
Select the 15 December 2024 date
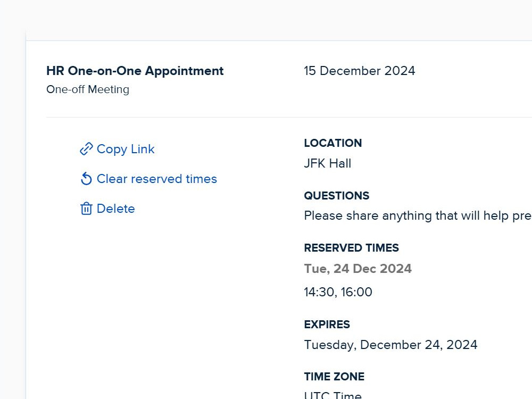pos(359,71)
